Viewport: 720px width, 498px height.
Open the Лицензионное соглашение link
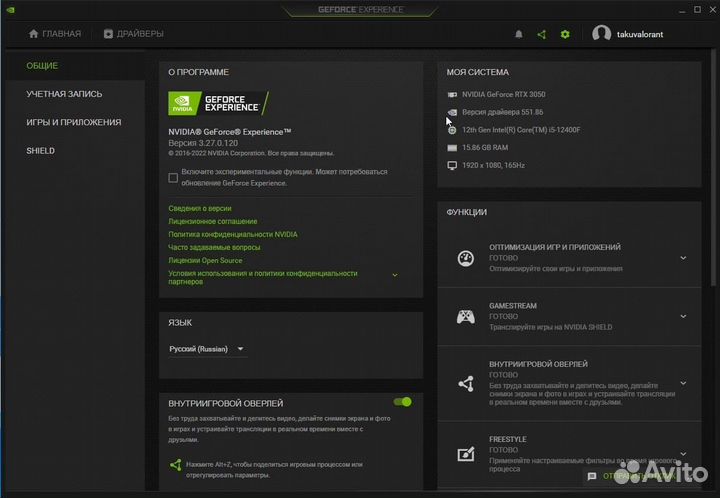tap(213, 221)
